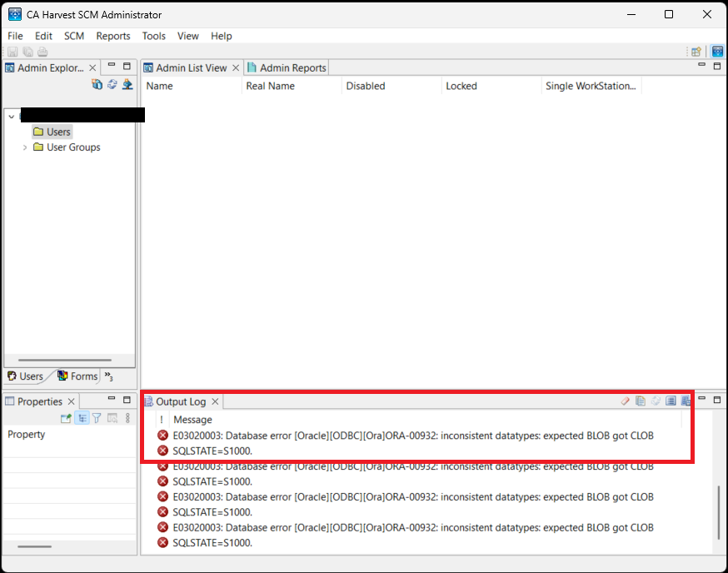
Task: Clear the Output Log with eraser icon
Action: tap(626, 401)
